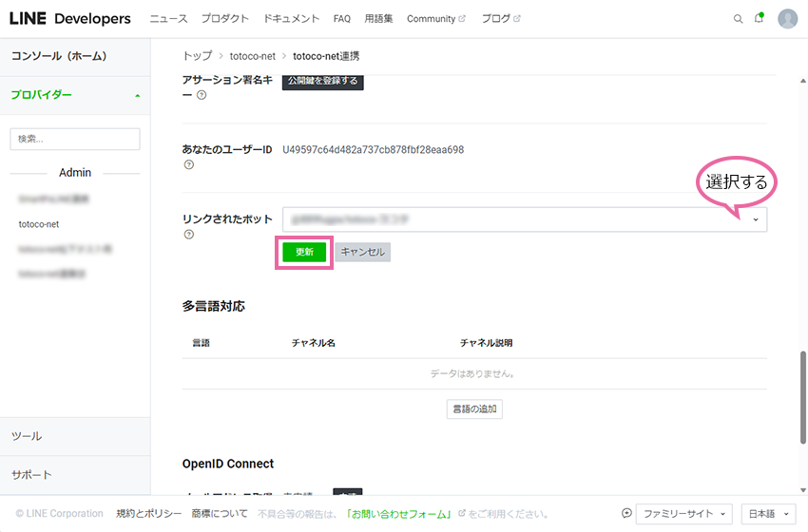The height and width of the screenshot is (532, 808).
Task: Click the チャネル説明 column header
Action: [x=486, y=343]
